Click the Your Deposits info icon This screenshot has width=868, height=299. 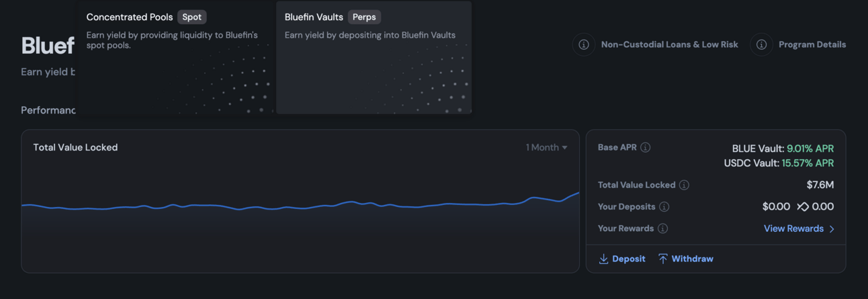coord(664,207)
